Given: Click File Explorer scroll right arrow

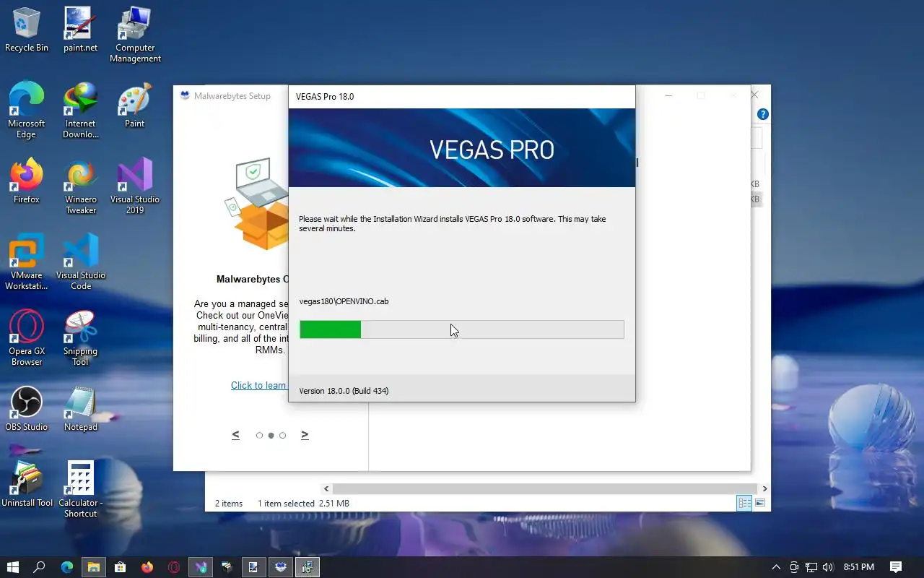Looking at the screenshot, I should [764, 489].
